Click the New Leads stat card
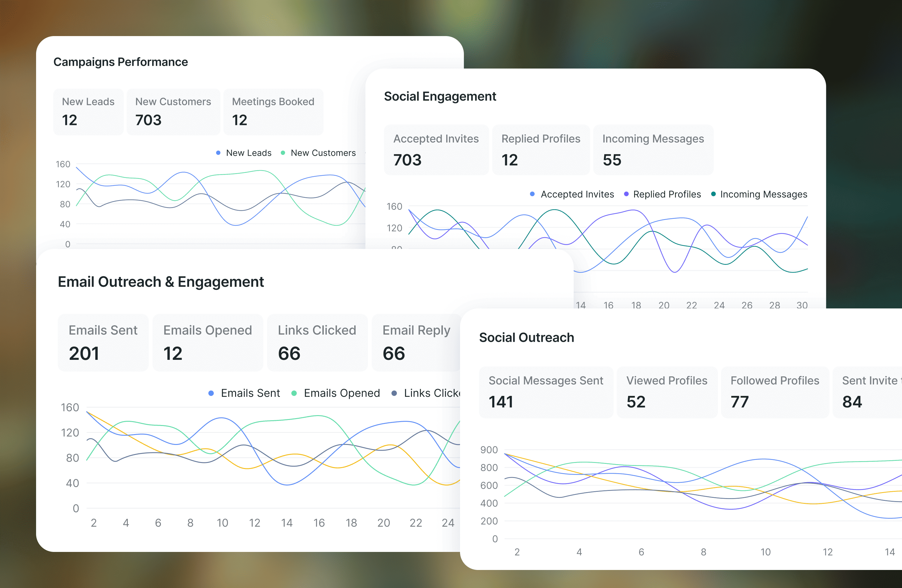The image size is (902, 588). 88,112
